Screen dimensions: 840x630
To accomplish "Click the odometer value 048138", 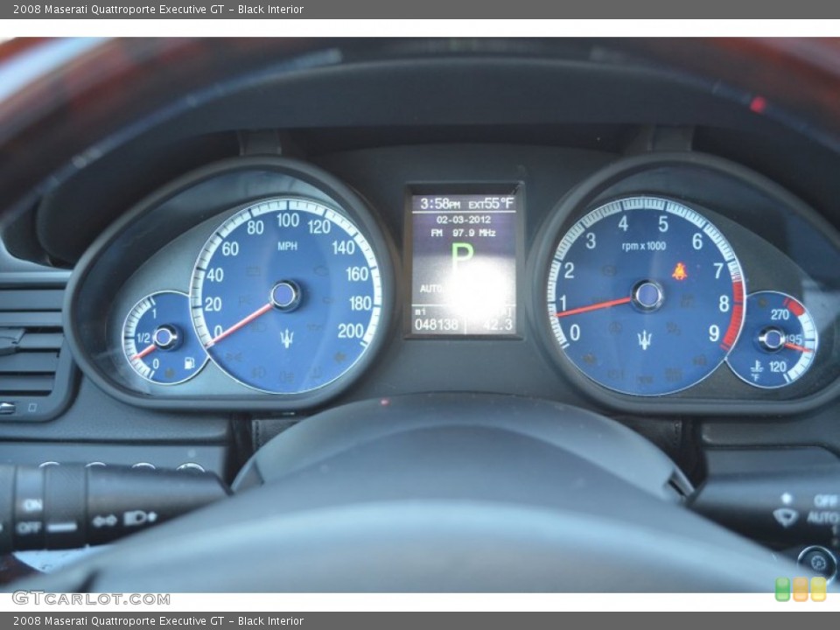I will click(437, 324).
